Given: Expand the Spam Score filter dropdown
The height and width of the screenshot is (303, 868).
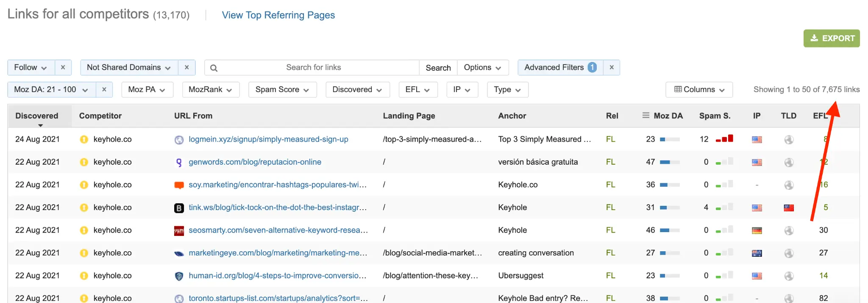Looking at the screenshot, I should pyautogui.click(x=282, y=90).
